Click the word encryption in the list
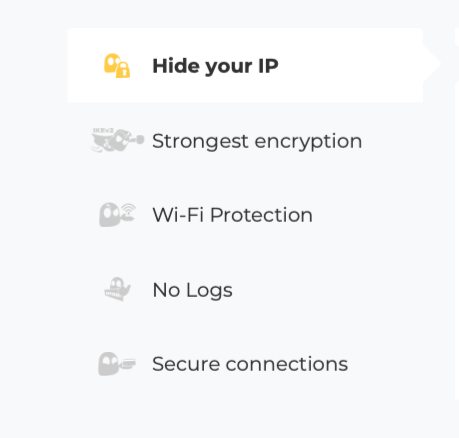The image size is (459, 438). point(308,141)
